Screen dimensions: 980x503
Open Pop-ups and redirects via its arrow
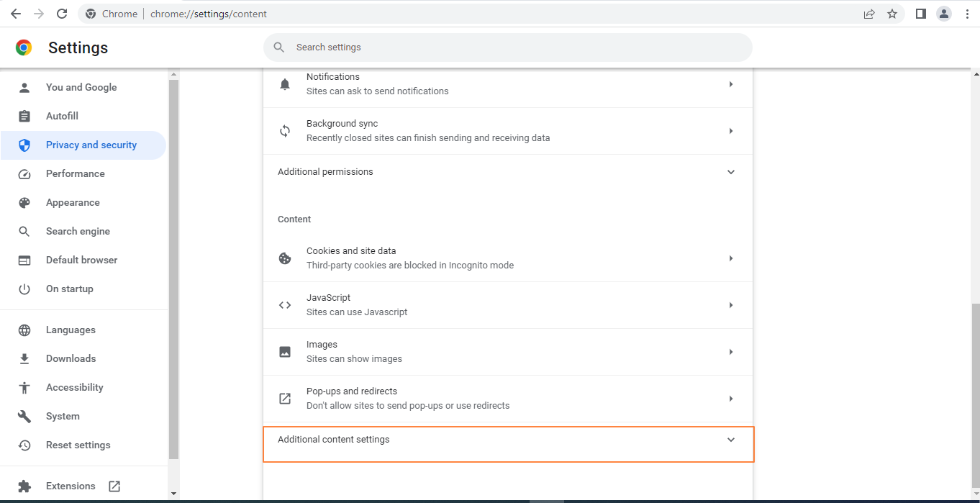731,398
